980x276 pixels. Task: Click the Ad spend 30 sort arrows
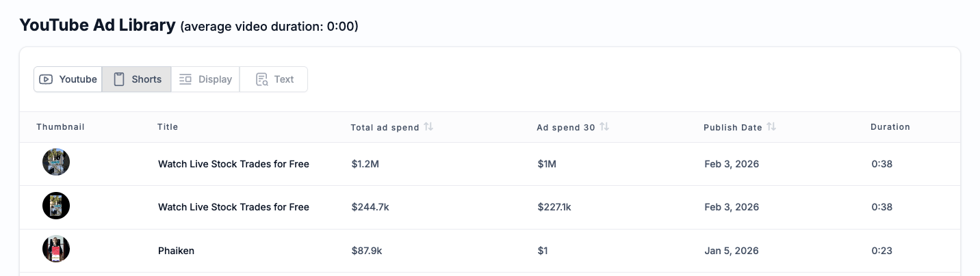coord(604,126)
